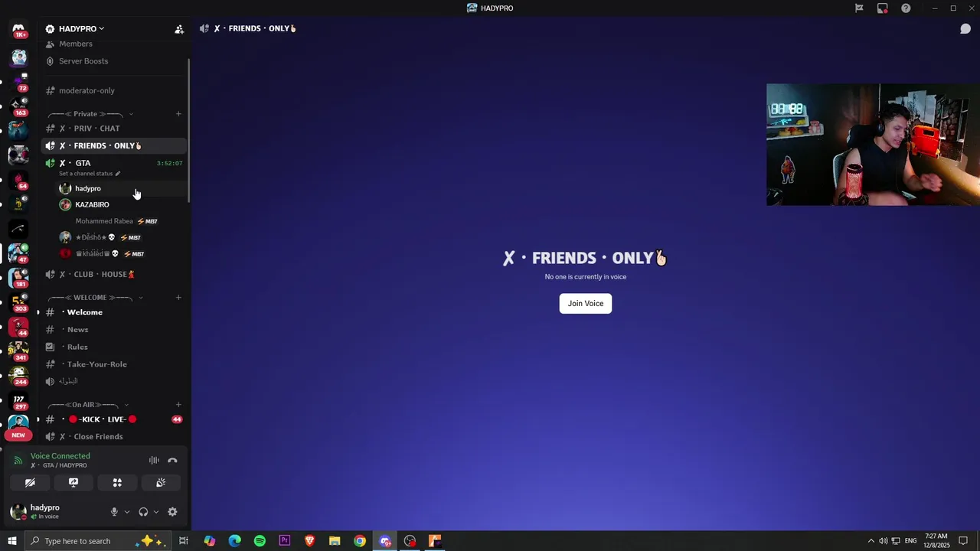Screen dimensions: 980x551
Task: Open Discord direct messages home icon
Action: point(18,29)
